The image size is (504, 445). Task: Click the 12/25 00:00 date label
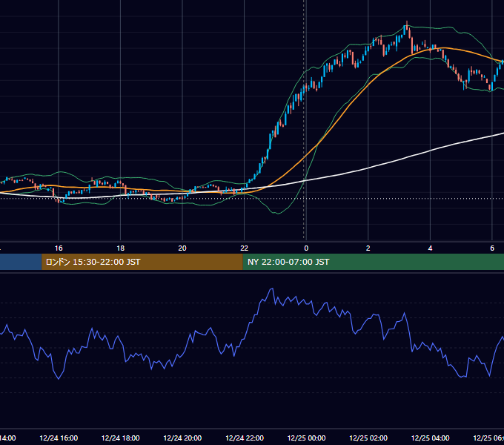[306, 438]
